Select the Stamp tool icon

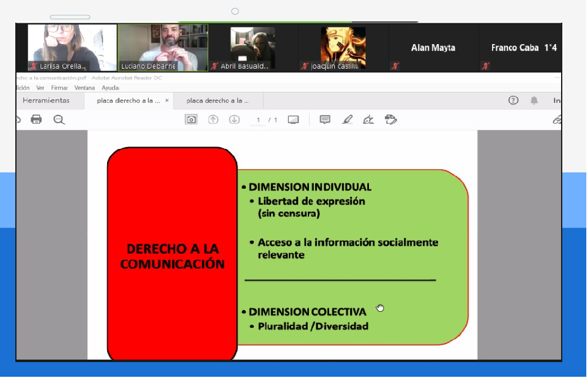391,119
